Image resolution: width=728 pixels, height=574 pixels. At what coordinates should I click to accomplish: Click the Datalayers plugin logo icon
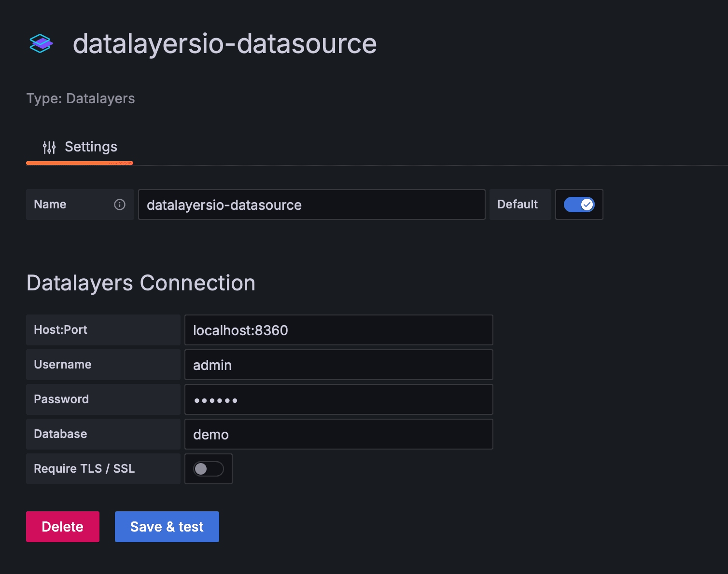click(x=41, y=43)
